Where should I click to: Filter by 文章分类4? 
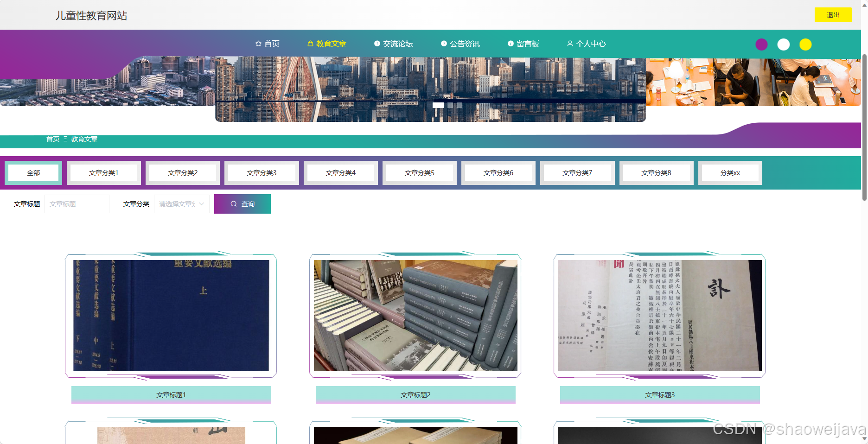[x=341, y=173]
